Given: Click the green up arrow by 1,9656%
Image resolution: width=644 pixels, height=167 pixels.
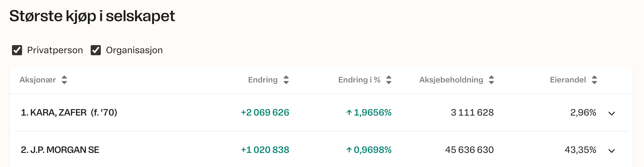Looking at the screenshot, I should coord(349,113).
